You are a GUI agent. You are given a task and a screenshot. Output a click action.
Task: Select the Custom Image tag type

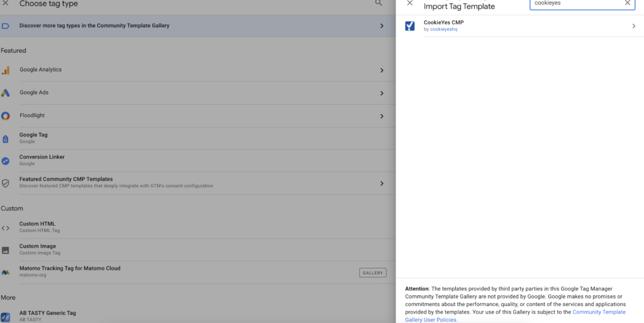click(x=38, y=249)
